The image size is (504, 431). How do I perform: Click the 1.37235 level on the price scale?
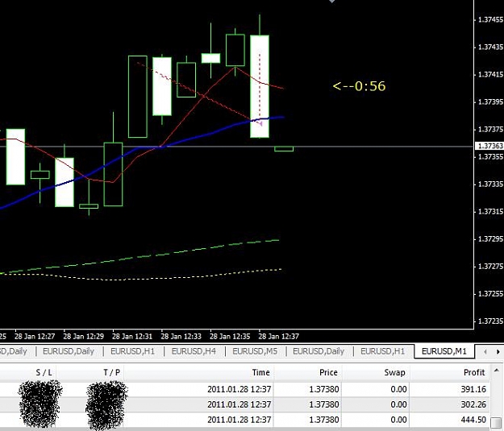pyautogui.click(x=490, y=321)
